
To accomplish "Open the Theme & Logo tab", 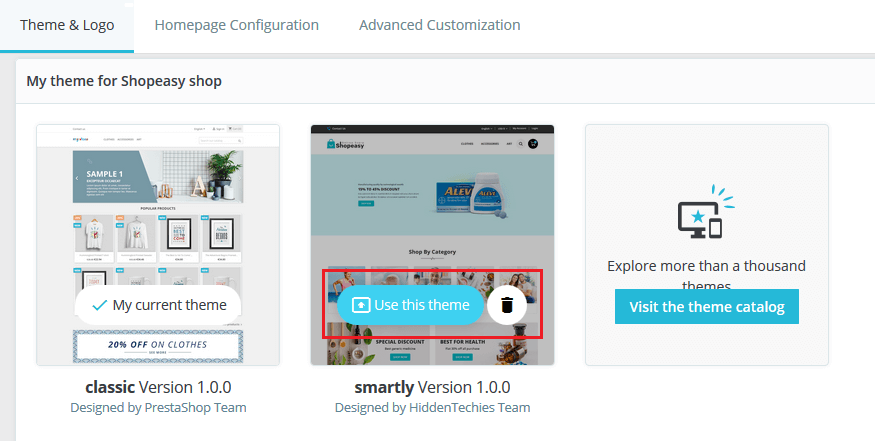I will click(x=67, y=26).
